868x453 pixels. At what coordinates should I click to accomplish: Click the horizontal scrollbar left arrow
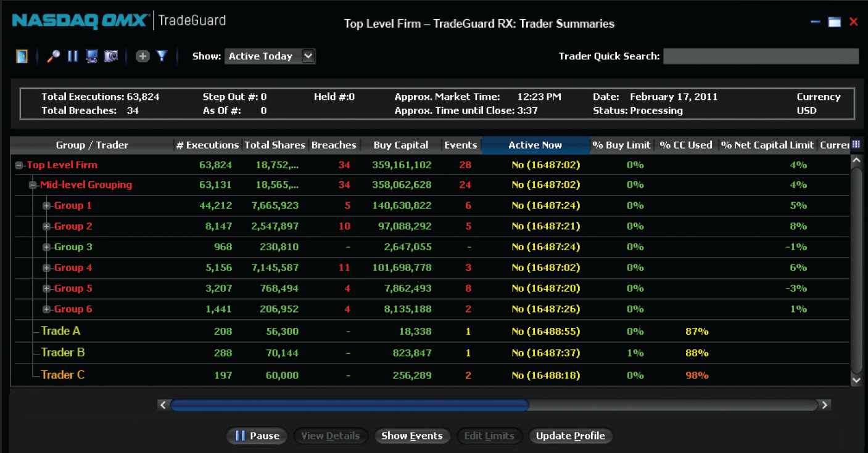pos(163,405)
